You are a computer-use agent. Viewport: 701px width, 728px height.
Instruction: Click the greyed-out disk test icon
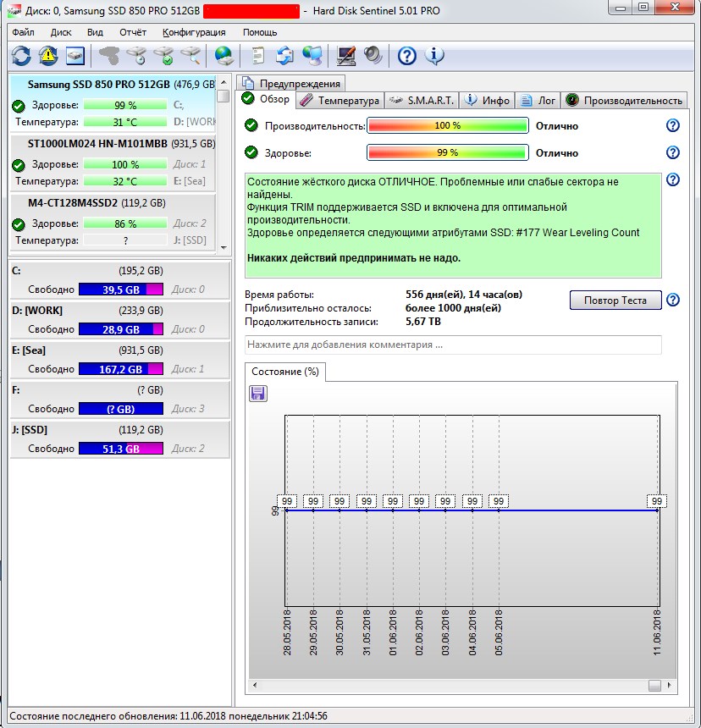[109, 56]
